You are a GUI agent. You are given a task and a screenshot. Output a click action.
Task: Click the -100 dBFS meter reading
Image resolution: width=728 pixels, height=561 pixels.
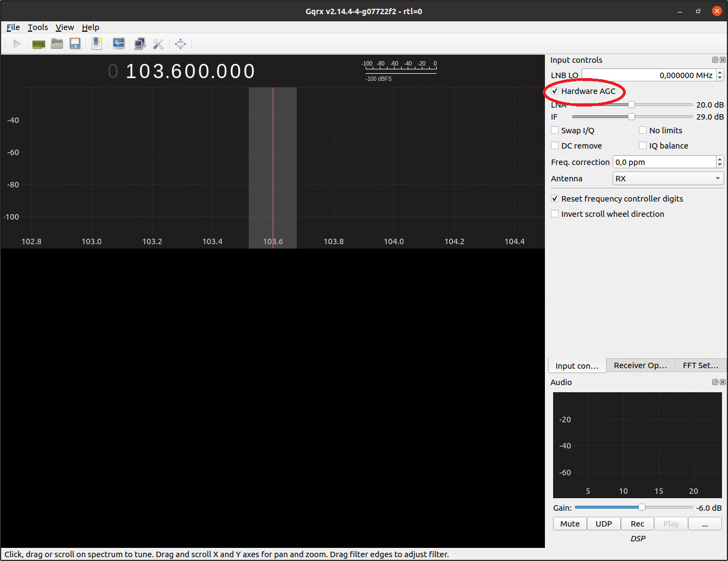click(378, 79)
